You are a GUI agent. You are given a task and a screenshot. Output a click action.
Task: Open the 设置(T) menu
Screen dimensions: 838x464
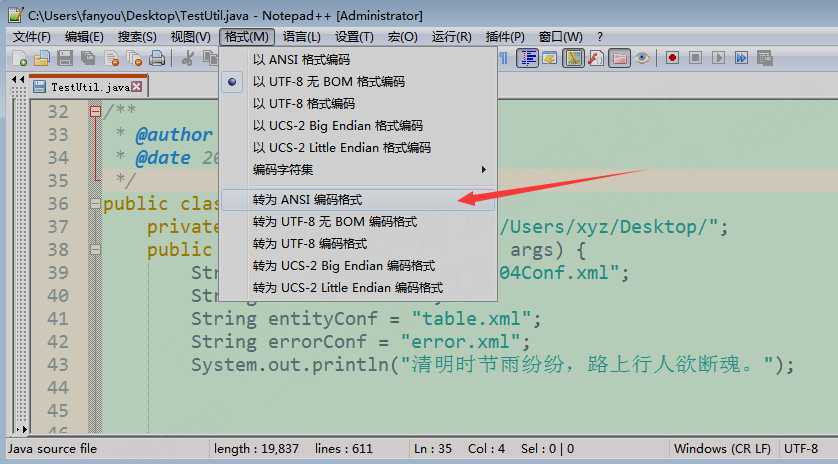(x=354, y=37)
